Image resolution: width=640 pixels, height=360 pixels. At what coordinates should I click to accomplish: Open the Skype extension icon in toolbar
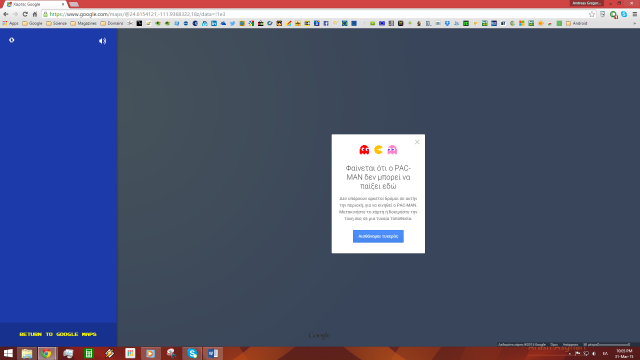coord(624,14)
